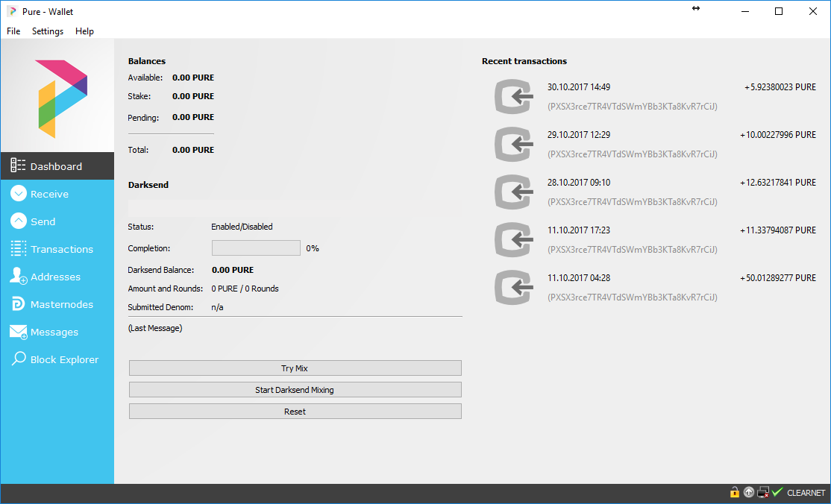This screenshot has height=504, width=831.
Task: Click the +5.92380023 PURE amount
Action: tap(780, 87)
